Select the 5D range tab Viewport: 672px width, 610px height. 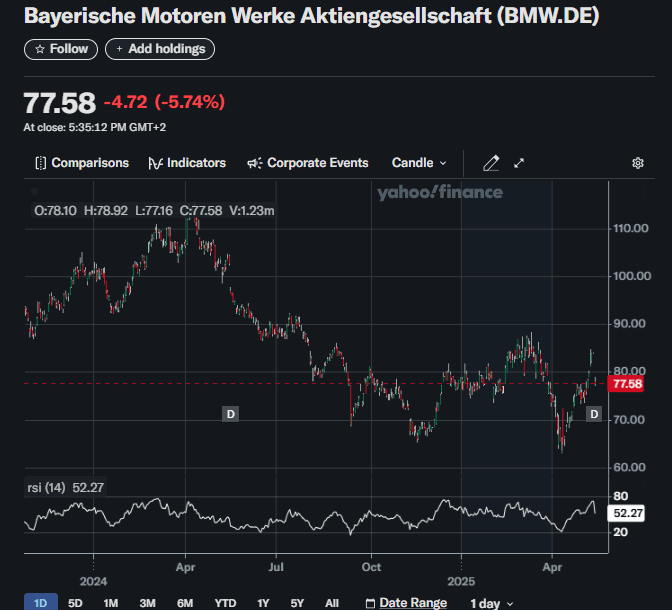coord(75,603)
